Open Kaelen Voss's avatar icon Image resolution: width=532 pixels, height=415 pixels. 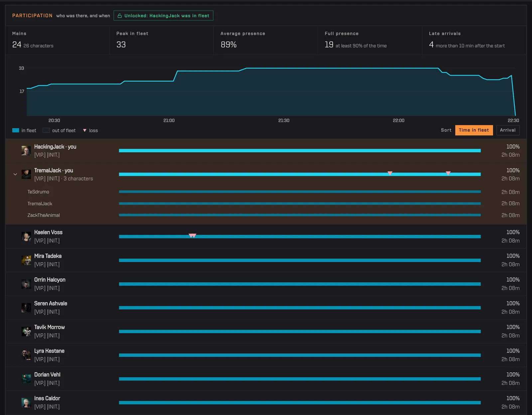26,236
